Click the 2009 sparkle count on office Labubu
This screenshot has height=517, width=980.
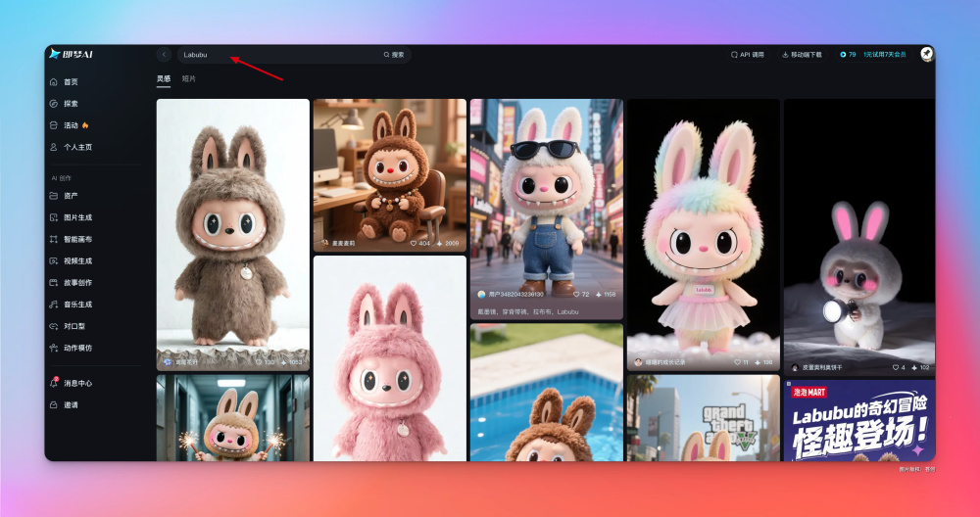point(448,243)
